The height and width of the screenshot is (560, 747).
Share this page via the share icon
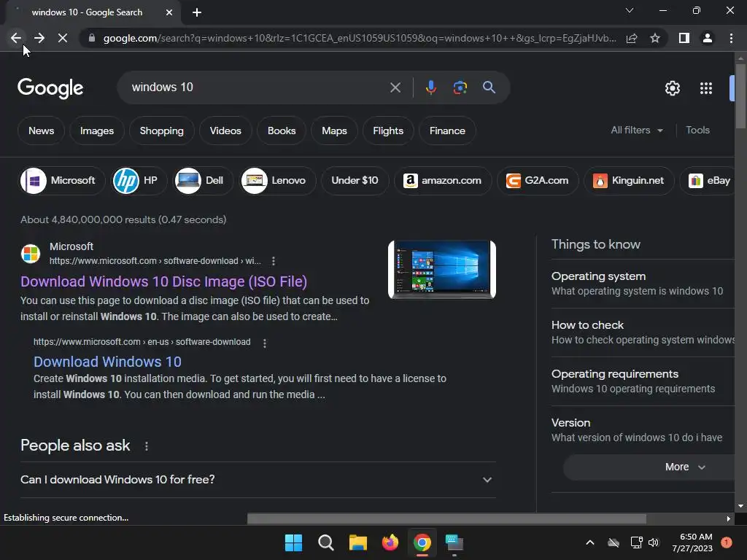(632, 38)
